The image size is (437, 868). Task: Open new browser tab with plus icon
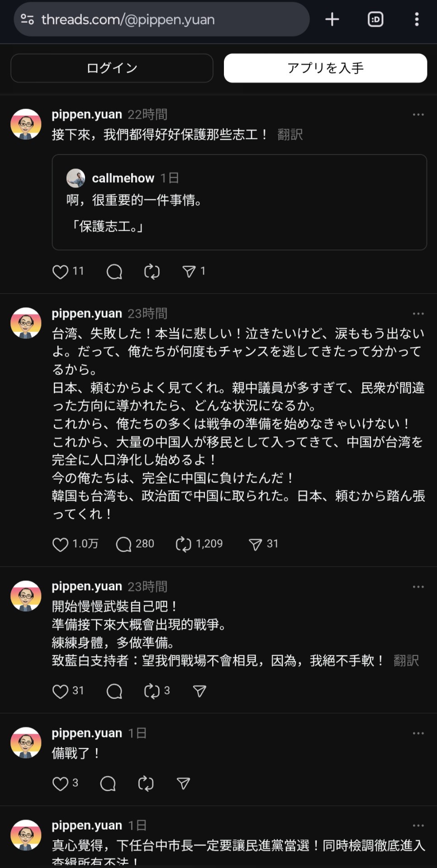pos(332,19)
